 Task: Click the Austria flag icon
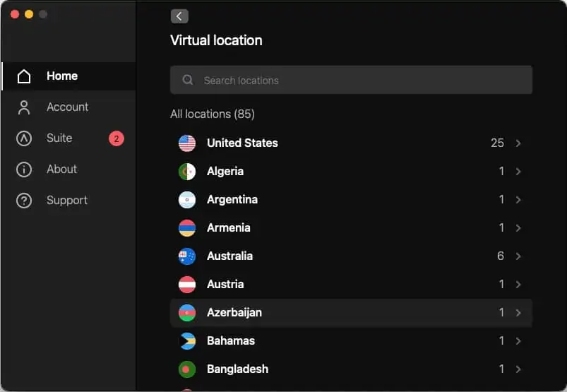point(187,284)
